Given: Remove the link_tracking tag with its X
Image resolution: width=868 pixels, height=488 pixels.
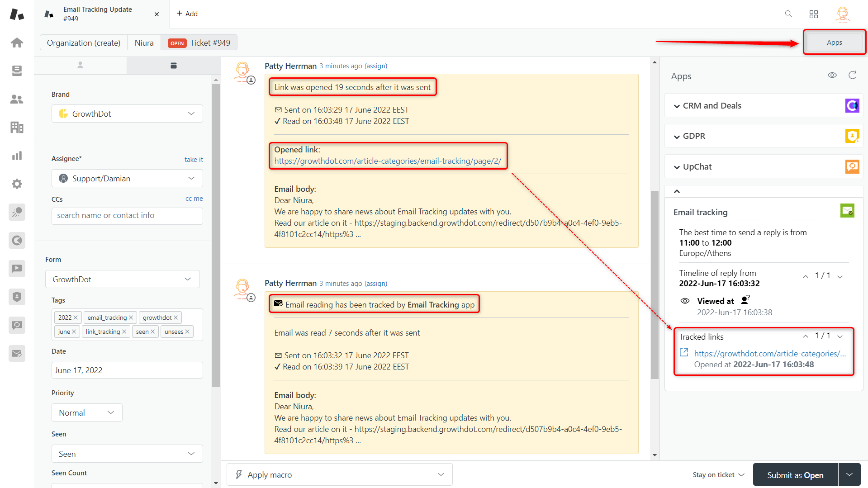Looking at the screenshot, I should (x=123, y=332).
